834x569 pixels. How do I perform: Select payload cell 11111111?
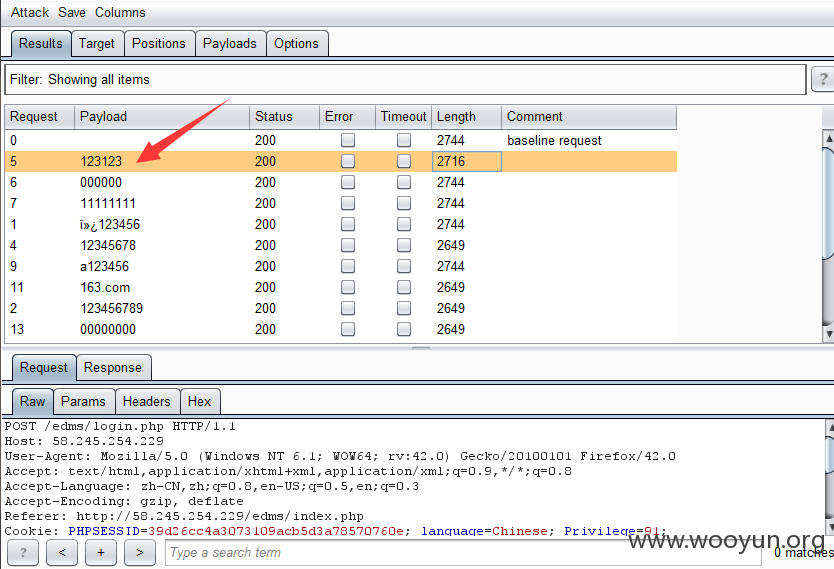click(162, 203)
